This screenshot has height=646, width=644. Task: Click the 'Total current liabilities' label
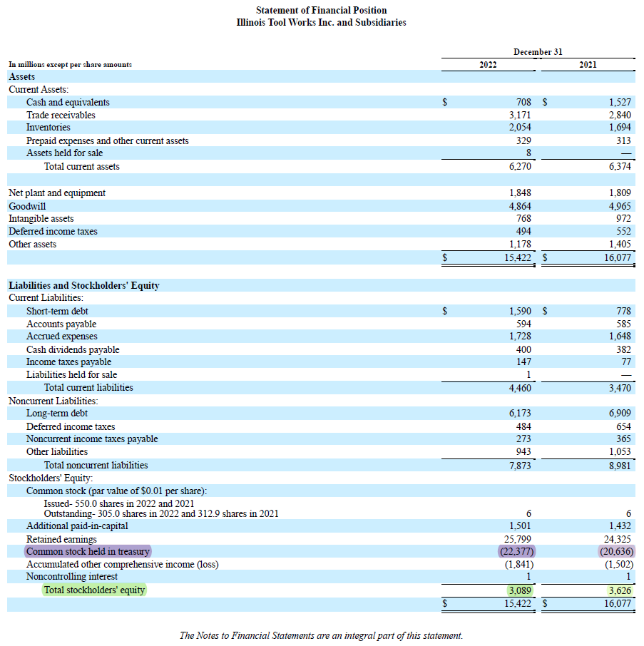88,387
